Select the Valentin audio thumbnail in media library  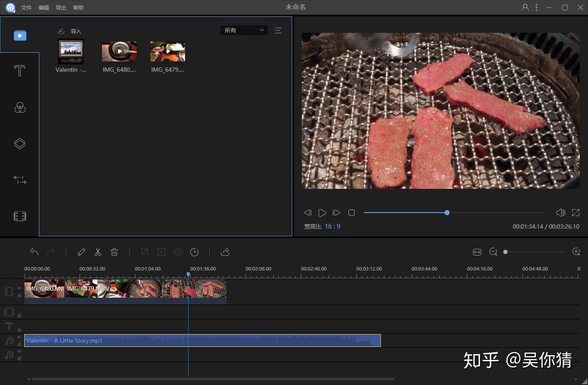tap(71, 51)
